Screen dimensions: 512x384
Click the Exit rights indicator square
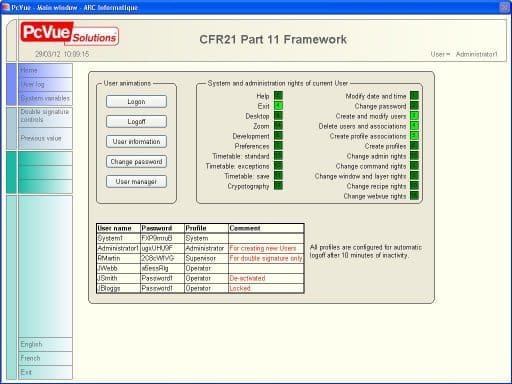278,106
